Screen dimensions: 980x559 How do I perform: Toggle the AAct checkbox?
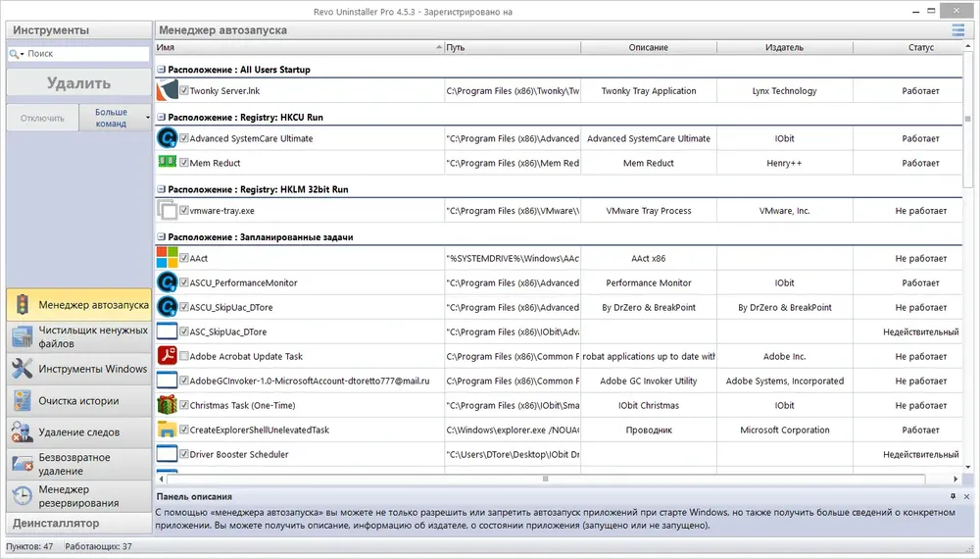coord(184,258)
